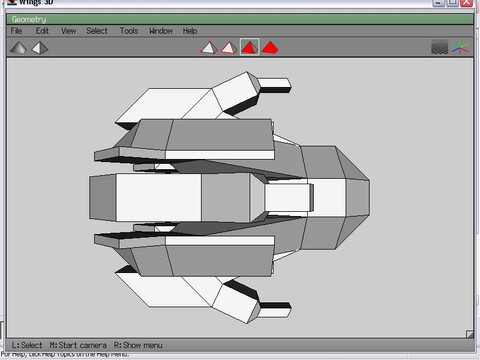Switch to body selection mode
The width and height of the screenshot is (480, 360).
[270, 47]
